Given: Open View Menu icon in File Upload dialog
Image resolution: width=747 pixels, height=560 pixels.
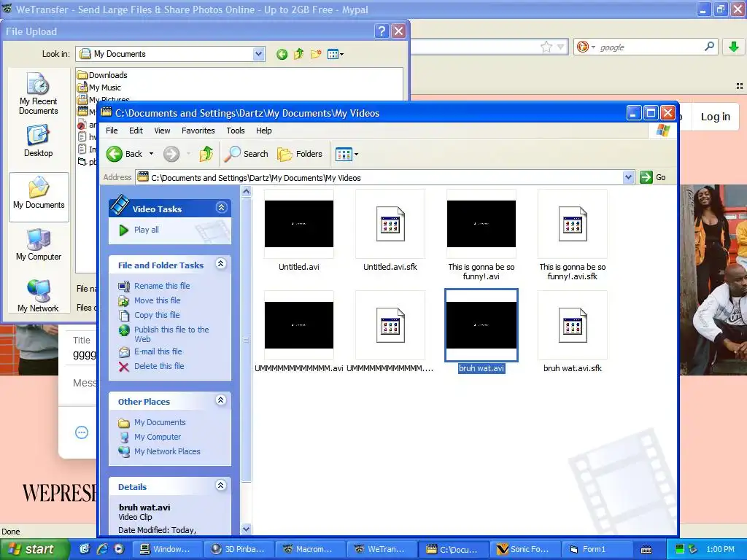Looking at the screenshot, I should click(x=336, y=54).
